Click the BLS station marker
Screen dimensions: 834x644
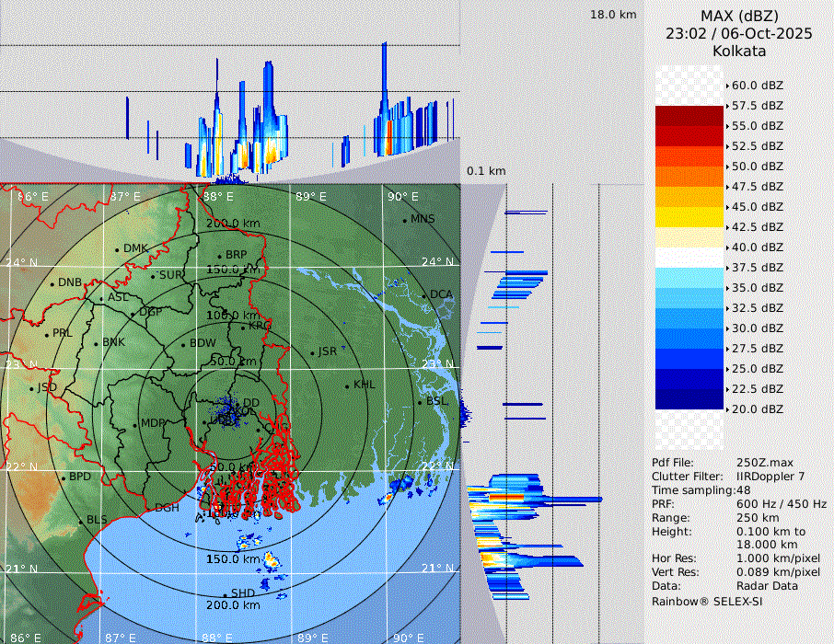coord(80,522)
